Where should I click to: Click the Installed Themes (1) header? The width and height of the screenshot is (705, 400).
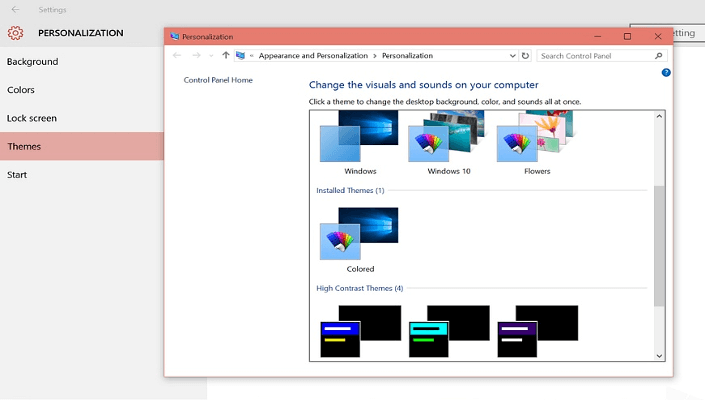click(x=350, y=191)
